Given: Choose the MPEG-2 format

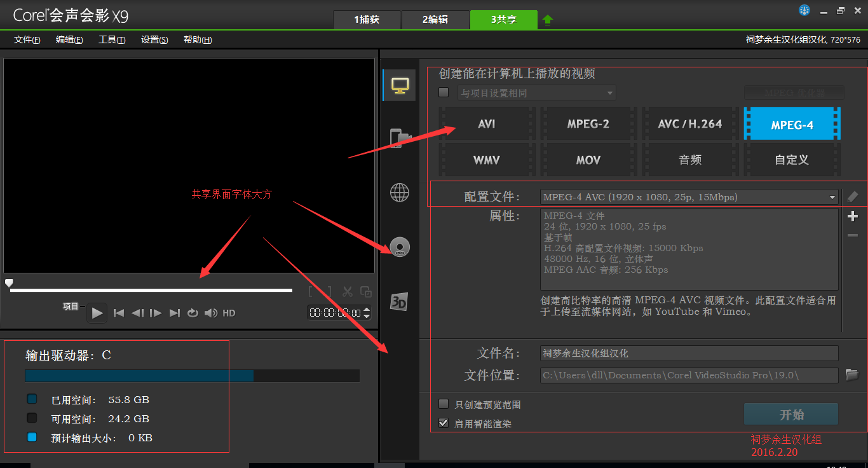Looking at the screenshot, I should click(588, 124).
